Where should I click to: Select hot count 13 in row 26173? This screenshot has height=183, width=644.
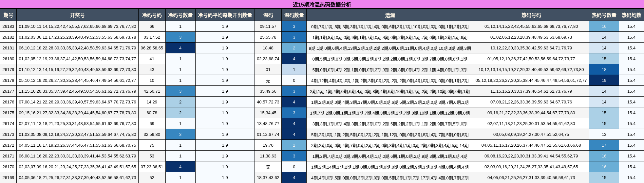tap(604, 135)
